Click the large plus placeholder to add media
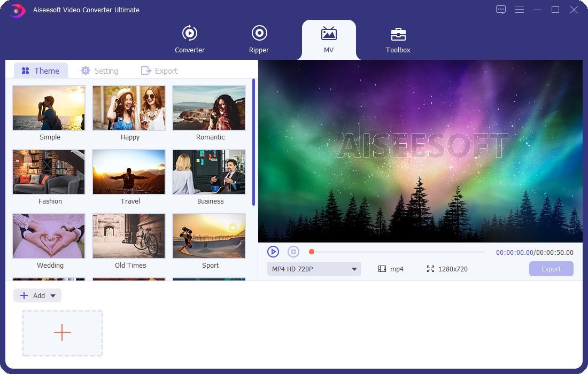This screenshot has width=588, height=374. point(63,333)
